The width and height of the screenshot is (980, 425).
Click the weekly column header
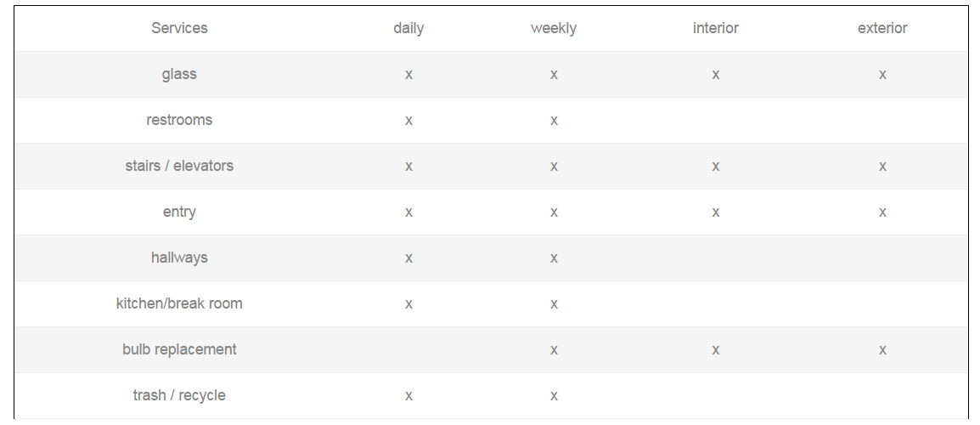point(554,29)
